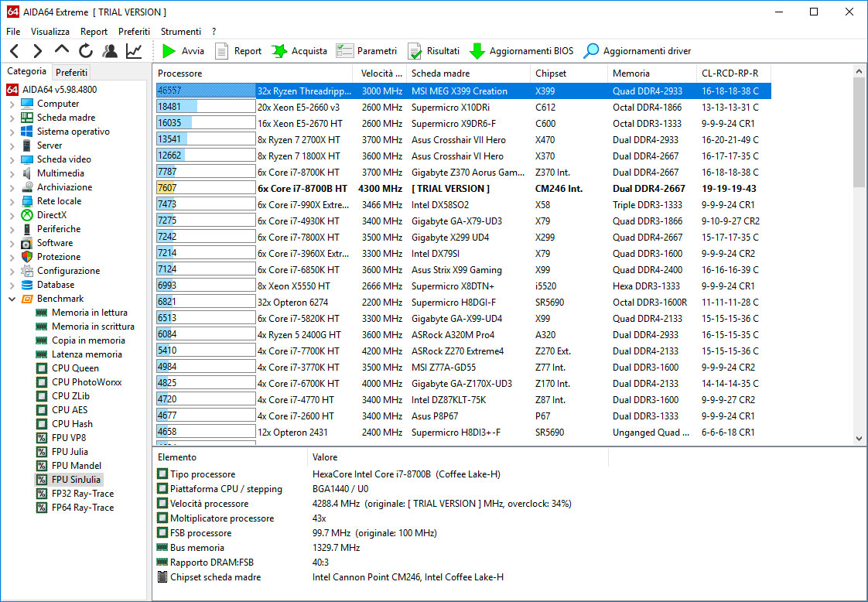Open the Strumenti menu
Screen dimensions: 868x602
click(180, 32)
